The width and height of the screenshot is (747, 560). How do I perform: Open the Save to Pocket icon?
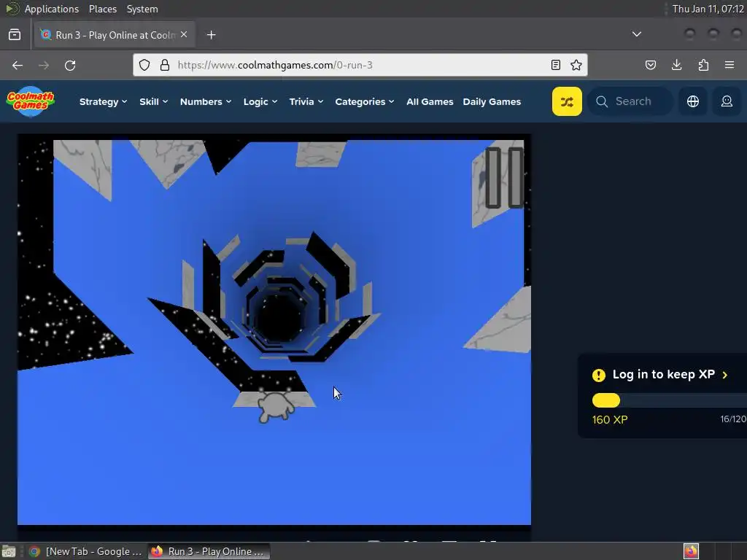pos(650,65)
